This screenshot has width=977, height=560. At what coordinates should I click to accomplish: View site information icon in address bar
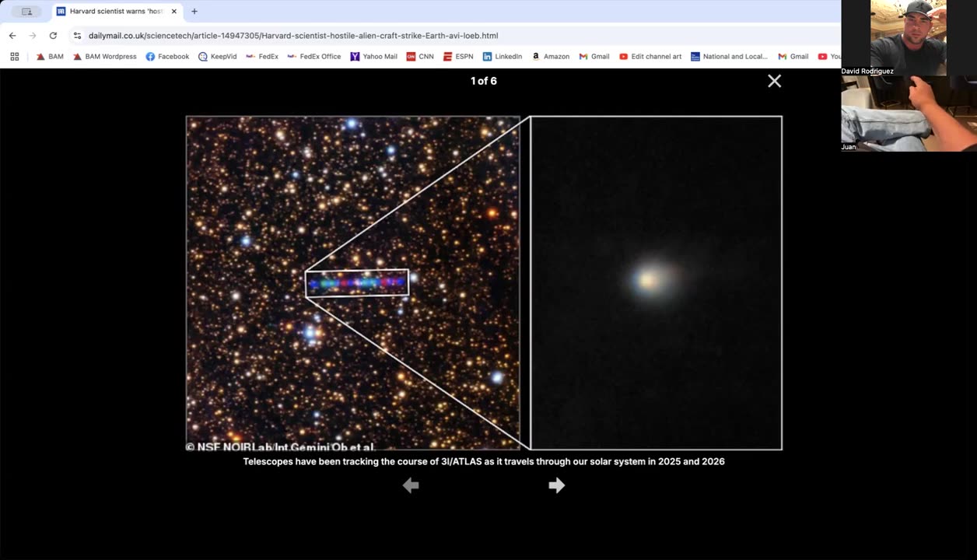77,36
